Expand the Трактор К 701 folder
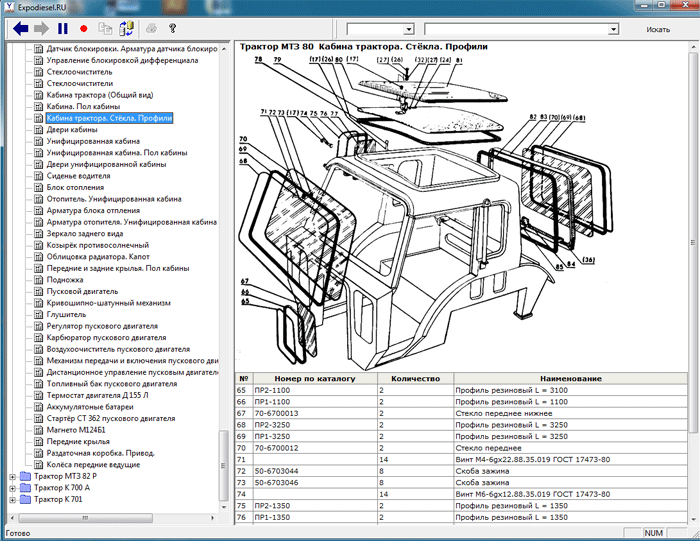Viewport: 700px width, 541px height. click(12, 500)
